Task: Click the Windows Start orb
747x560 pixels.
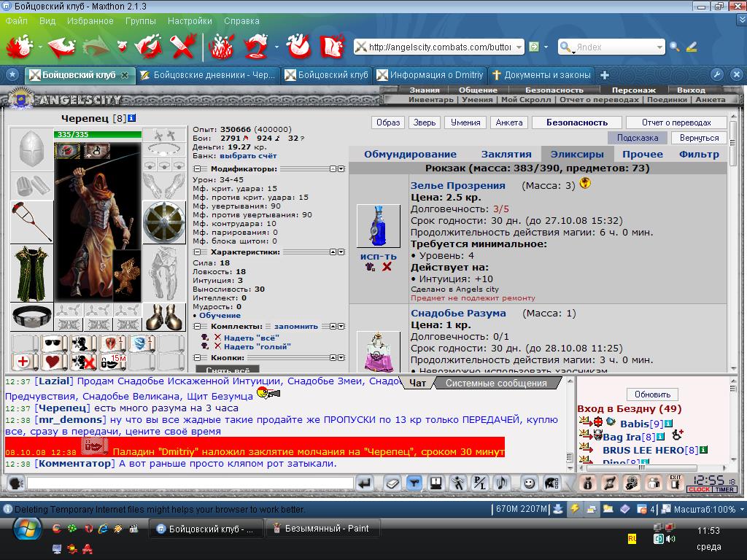Action: [x=27, y=529]
